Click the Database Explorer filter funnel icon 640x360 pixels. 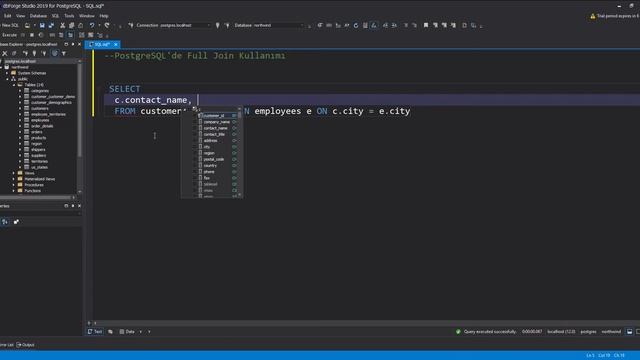pos(64,53)
